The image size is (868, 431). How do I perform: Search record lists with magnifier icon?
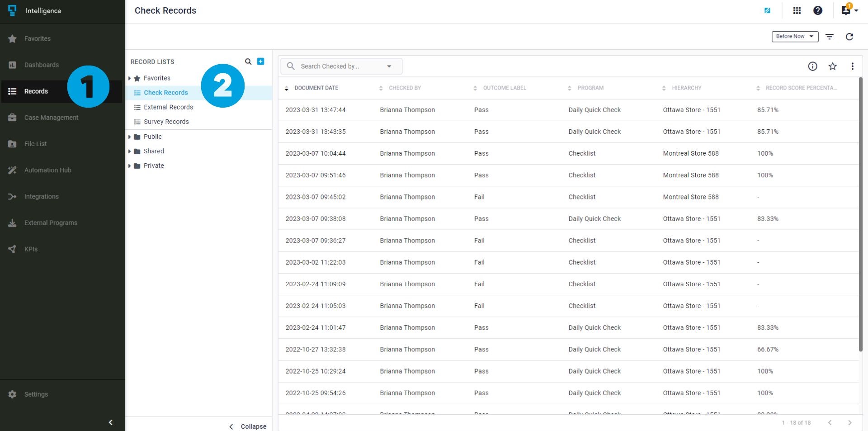(x=248, y=62)
